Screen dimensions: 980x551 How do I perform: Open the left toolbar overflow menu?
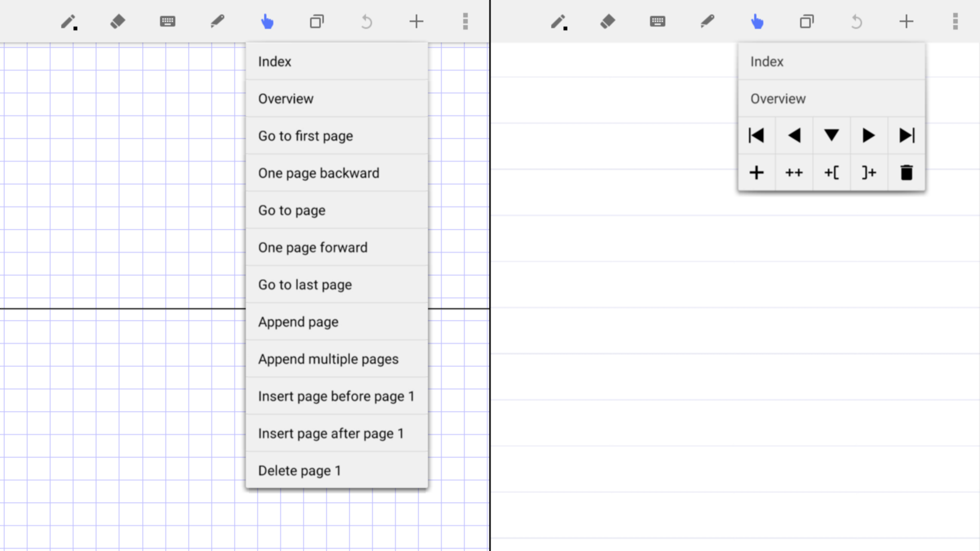pyautogui.click(x=465, y=22)
